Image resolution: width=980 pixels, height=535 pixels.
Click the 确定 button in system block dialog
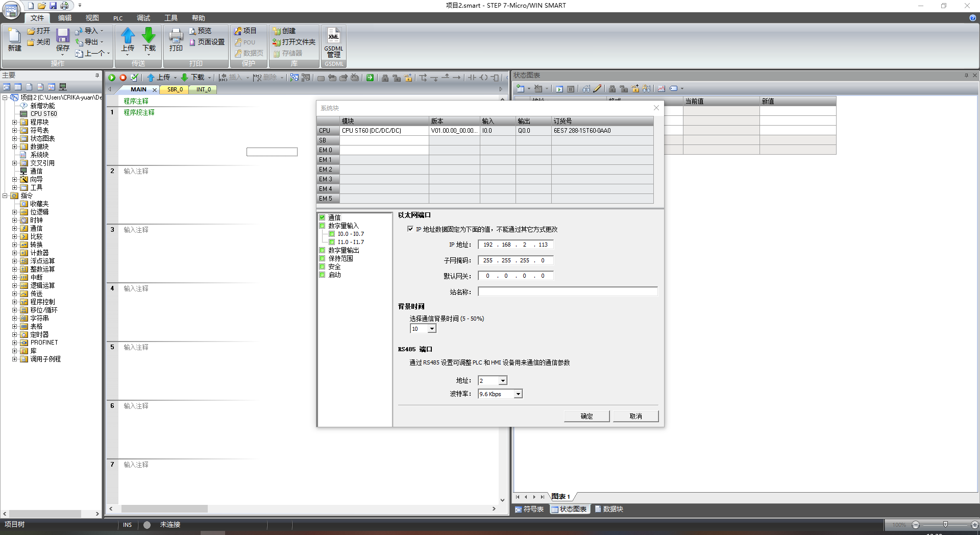(586, 417)
